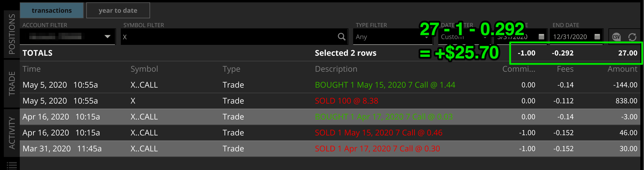This screenshot has height=170, width=644.
Task: Click inside the symbol filter field
Action: pyautogui.click(x=207, y=37)
